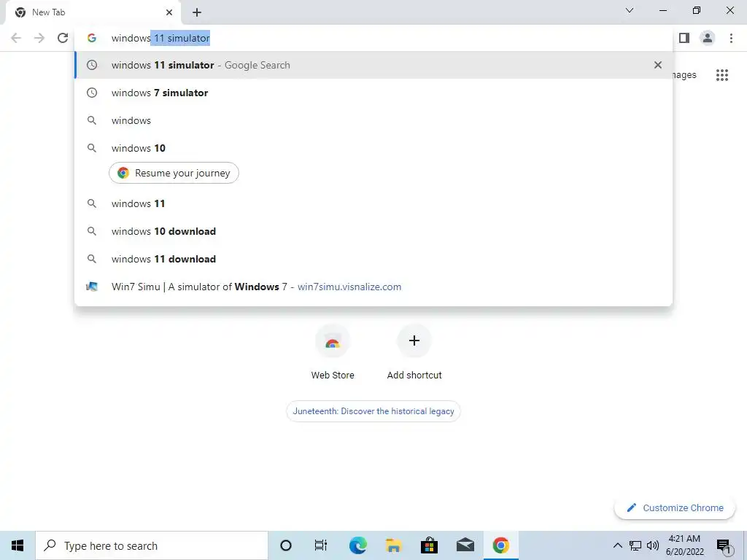Open the Windows Start menu
This screenshot has height=560, width=747.
(18, 545)
